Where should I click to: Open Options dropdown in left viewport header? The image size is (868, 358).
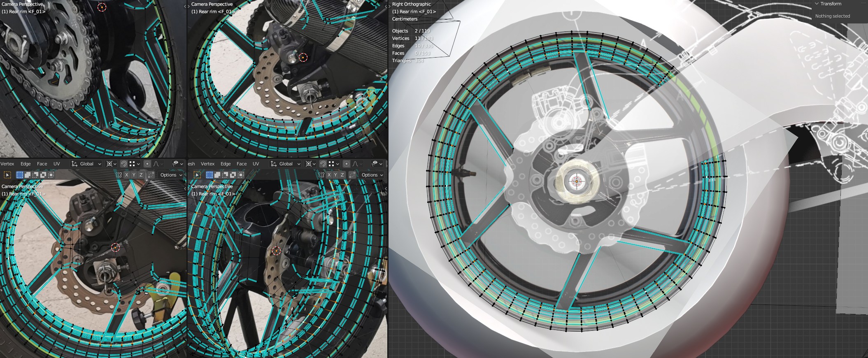click(171, 175)
